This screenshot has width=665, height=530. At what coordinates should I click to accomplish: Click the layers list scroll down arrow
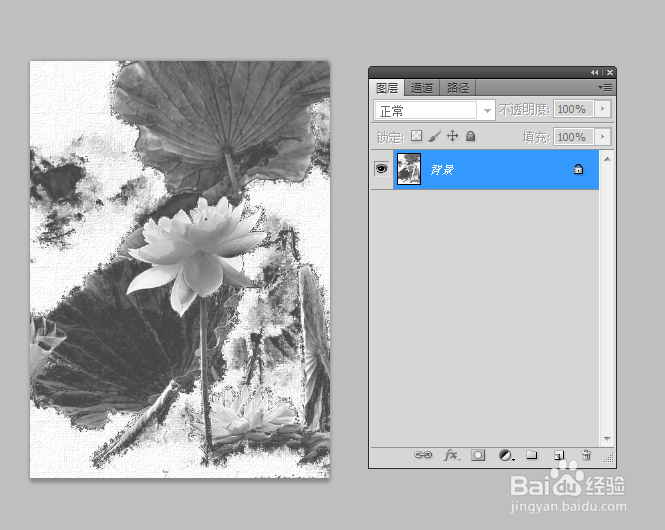coord(607,438)
